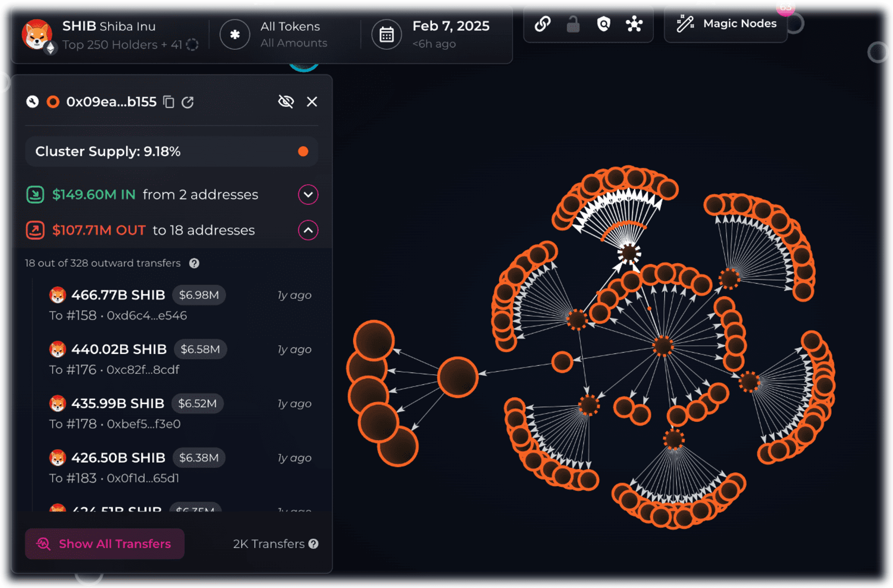Viewport: 893px width, 588px height.
Task: Click Show All Transfers button
Action: [105, 543]
